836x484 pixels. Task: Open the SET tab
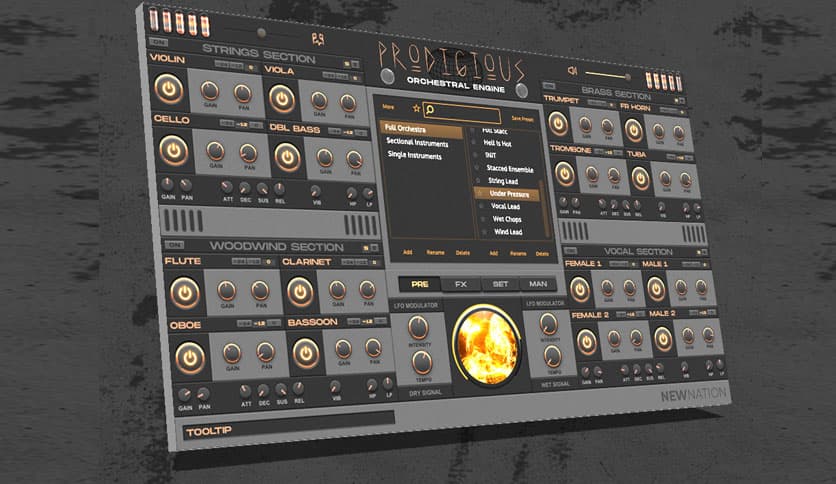pyautogui.click(x=500, y=284)
